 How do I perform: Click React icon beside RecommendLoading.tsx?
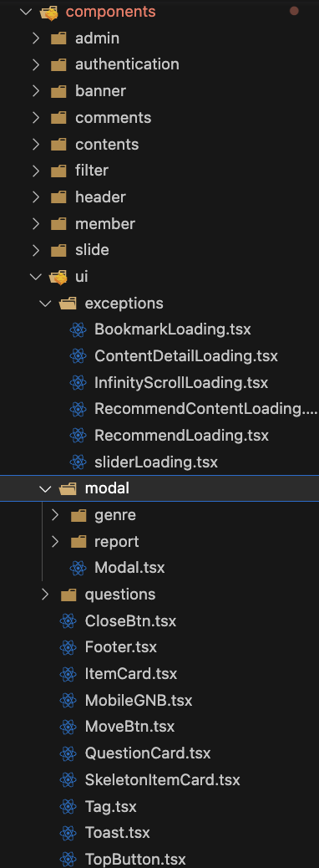pyautogui.click(x=78, y=436)
